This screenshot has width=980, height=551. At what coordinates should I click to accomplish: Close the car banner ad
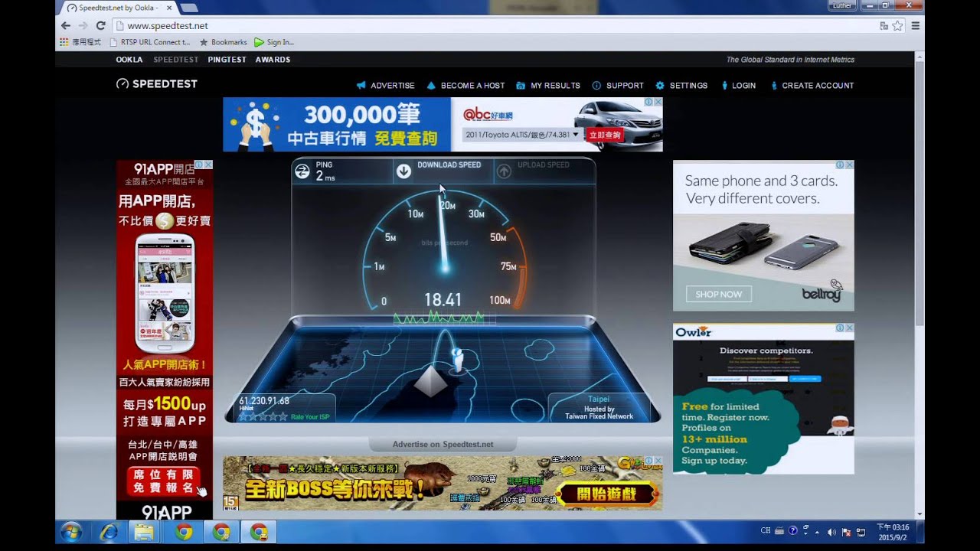coord(658,102)
